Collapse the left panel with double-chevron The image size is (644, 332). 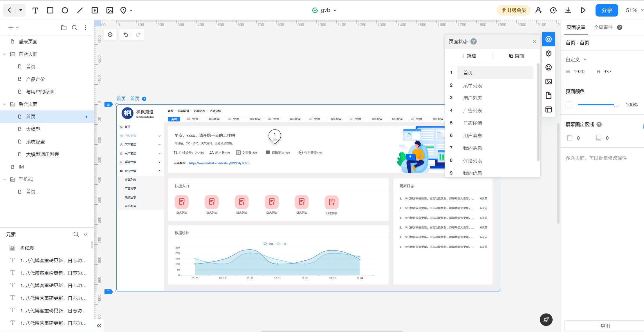pos(99,325)
